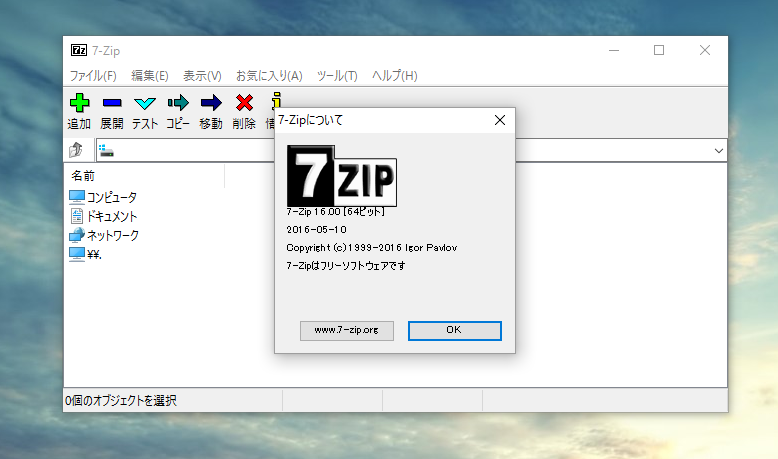This screenshot has width=778, height=459.
Task: Click the 7-Zipはフリーソフトウェアです text
Action: coord(346,265)
